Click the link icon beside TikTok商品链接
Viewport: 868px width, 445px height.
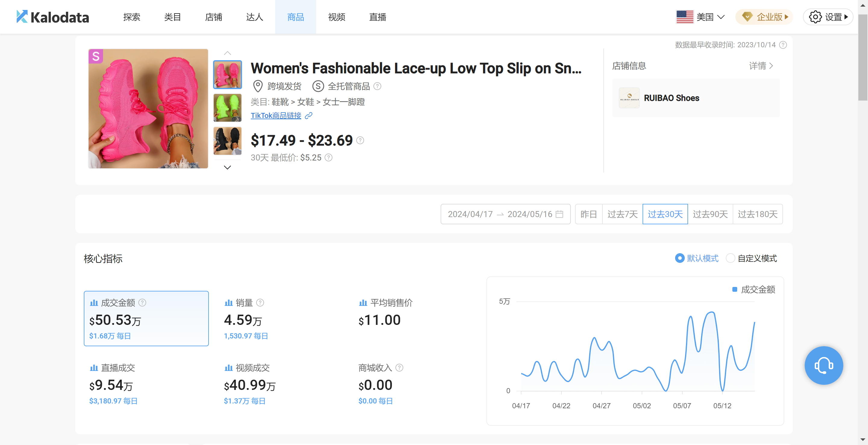308,116
